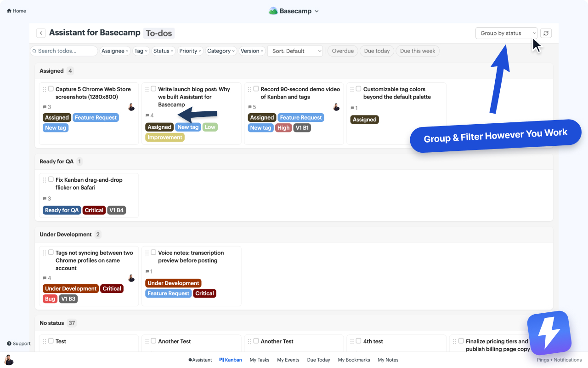Open the Tag filter dropdown
The height and width of the screenshot is (368, 588).
(x=141, y=51)
